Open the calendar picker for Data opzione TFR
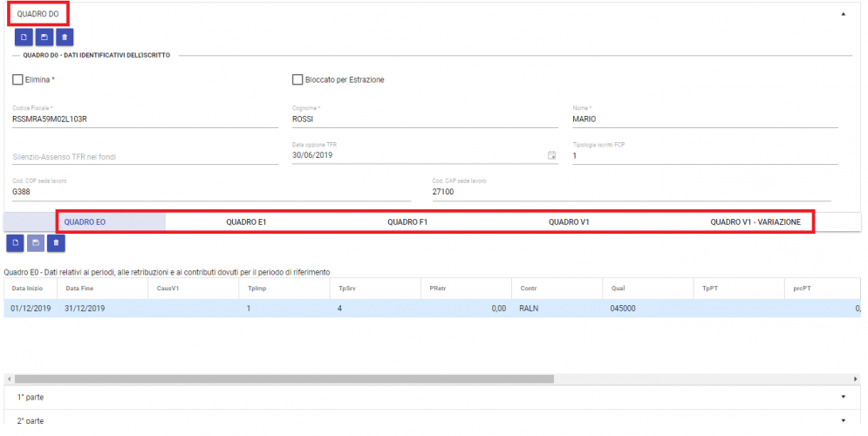This screenshot has width=868, height=436. (x=551, y=155)
